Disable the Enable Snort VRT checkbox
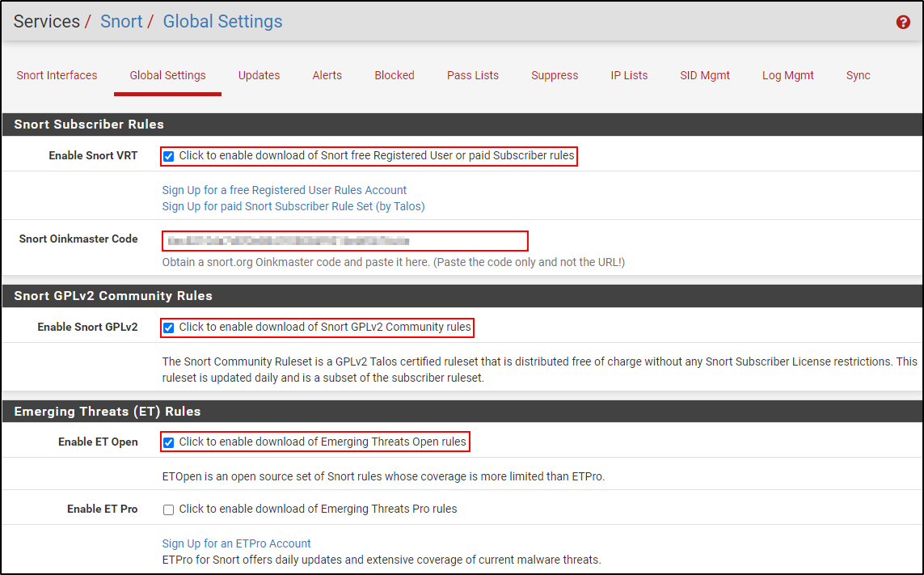This screenshot has width=924, height=575. pos(169,156)
